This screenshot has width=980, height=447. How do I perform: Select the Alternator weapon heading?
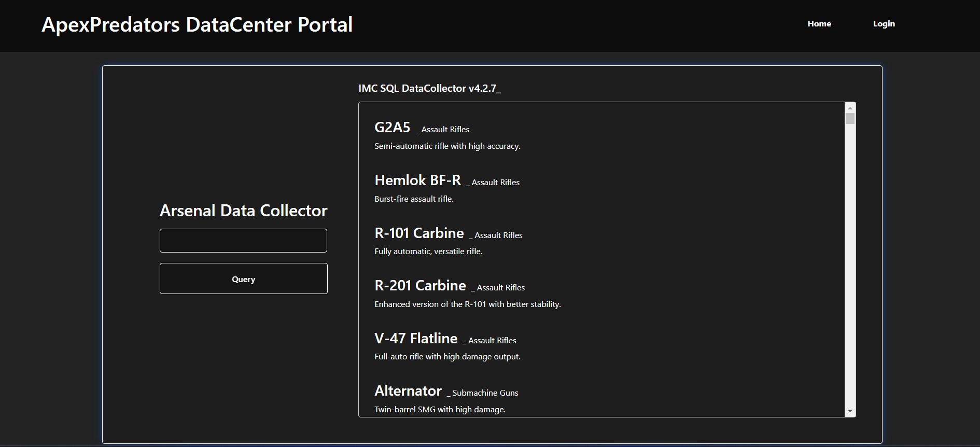pyautogui.click(x=408, y=391)
